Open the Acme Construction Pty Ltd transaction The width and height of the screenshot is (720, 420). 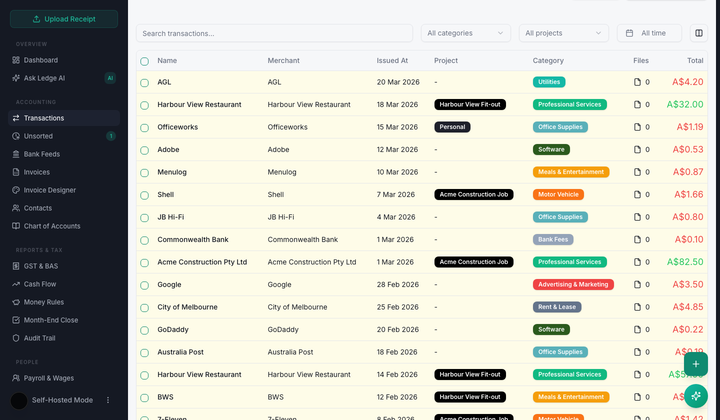click(202, 262)
